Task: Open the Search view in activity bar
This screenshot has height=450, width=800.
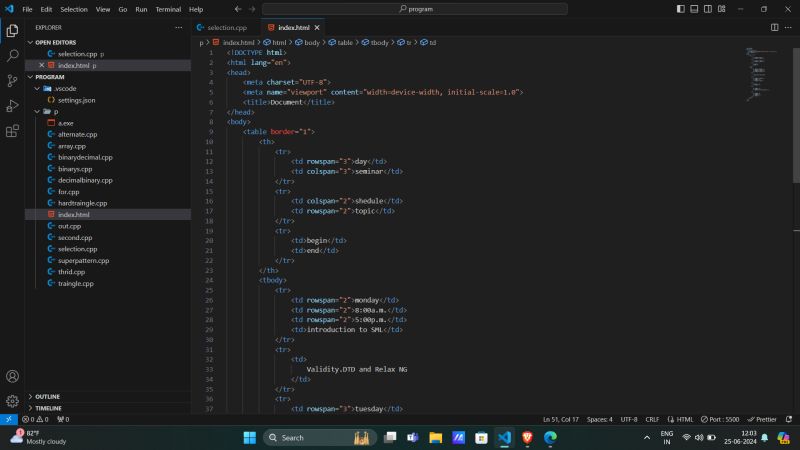Action: coord(12,56)
